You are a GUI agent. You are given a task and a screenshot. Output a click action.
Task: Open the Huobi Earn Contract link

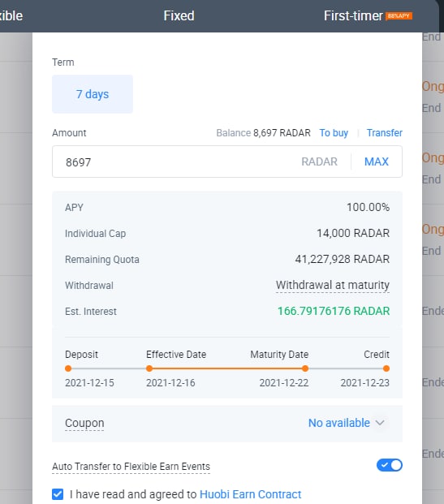click(x=251, y=494)
